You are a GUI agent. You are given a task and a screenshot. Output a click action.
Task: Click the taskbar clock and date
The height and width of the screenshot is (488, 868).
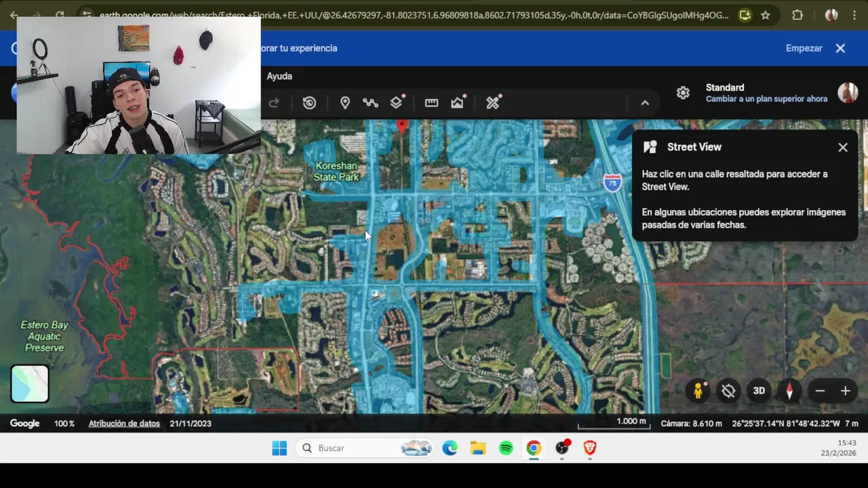pyautogui.click(x=839, y=448)
